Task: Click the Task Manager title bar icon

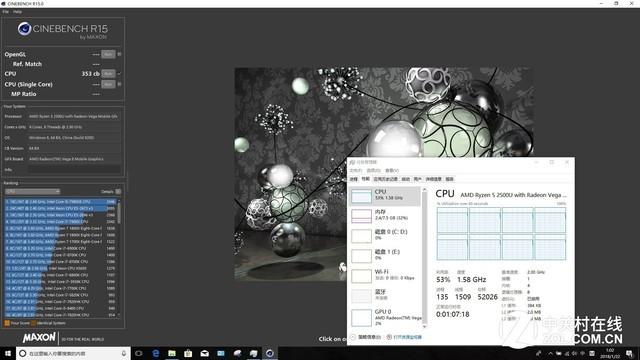Action: click(353, 162)
